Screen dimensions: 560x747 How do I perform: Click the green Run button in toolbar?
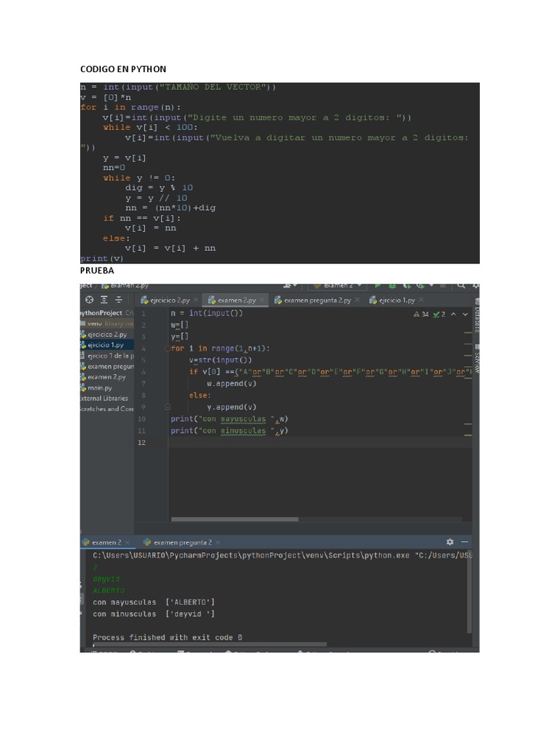coord(378,286)
